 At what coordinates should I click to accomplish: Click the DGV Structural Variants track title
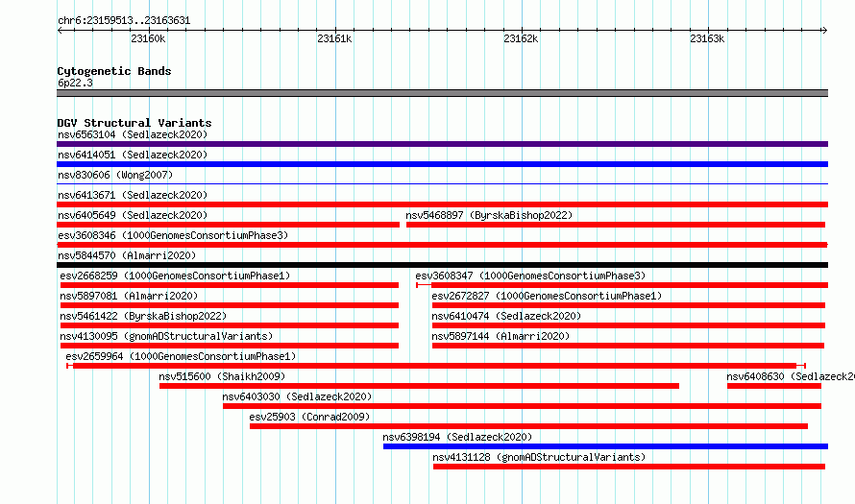[134, 123]
